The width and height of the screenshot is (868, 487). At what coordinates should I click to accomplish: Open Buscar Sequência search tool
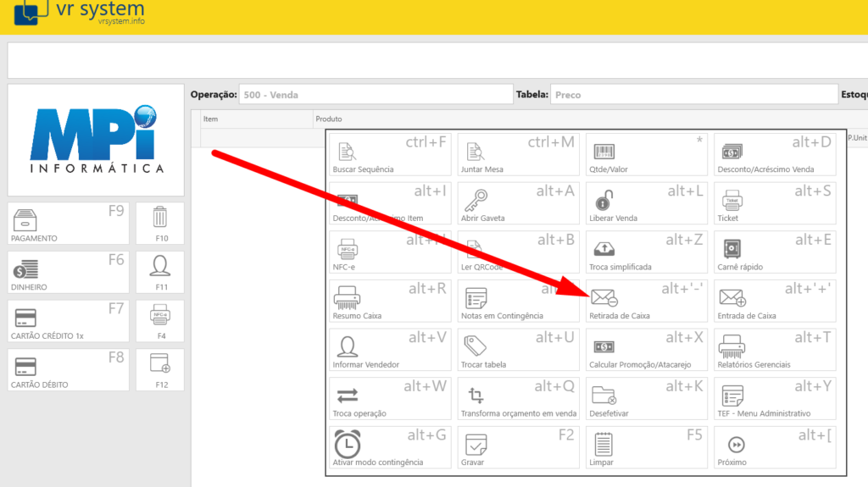348,152
